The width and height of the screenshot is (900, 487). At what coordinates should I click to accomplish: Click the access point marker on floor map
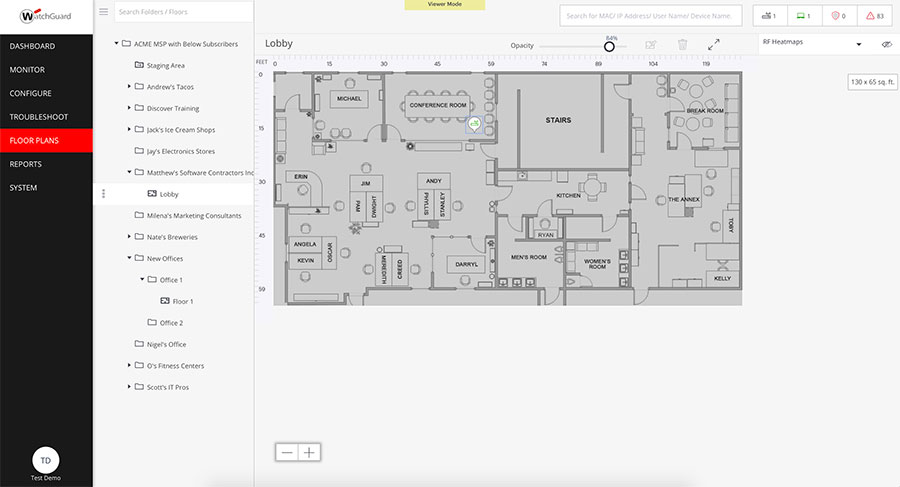474,123
